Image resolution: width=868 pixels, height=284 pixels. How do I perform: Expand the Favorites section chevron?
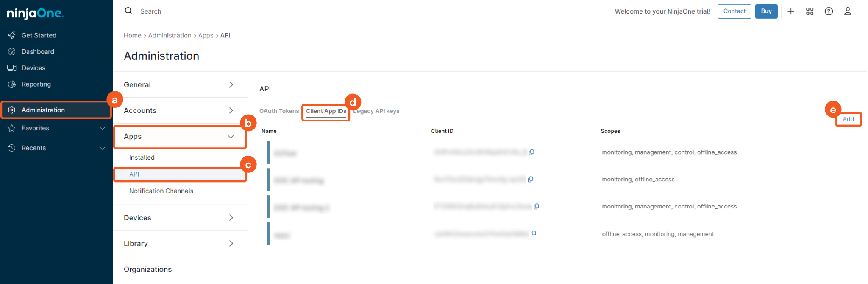(103, 128)
